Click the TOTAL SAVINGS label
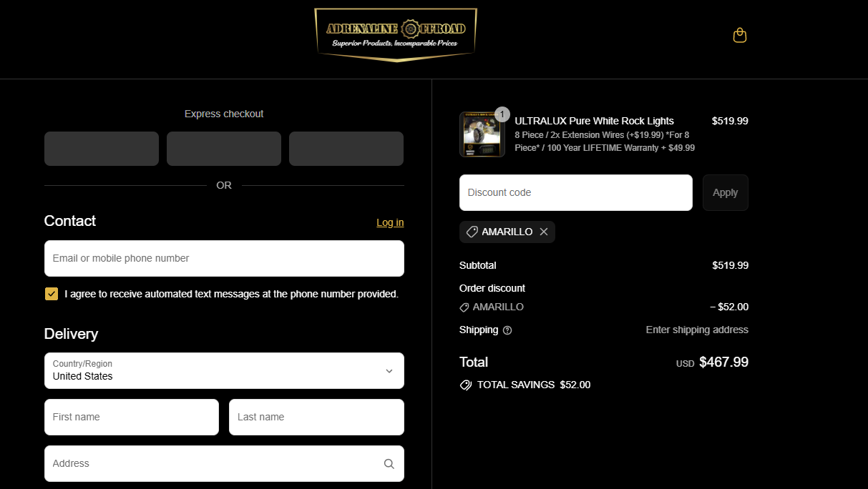The height and width of the screenshot is (489, 868). click(516, 385)
